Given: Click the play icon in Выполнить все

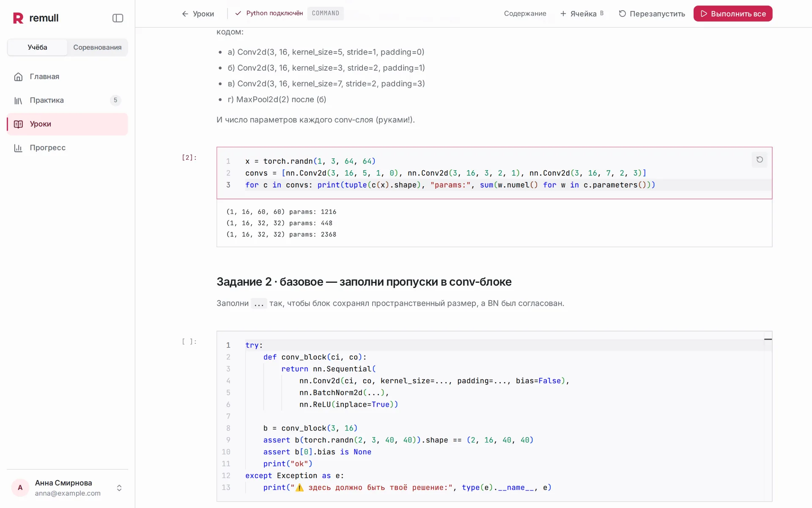Looking at the screenshot, I should click(x=704, y=14).
